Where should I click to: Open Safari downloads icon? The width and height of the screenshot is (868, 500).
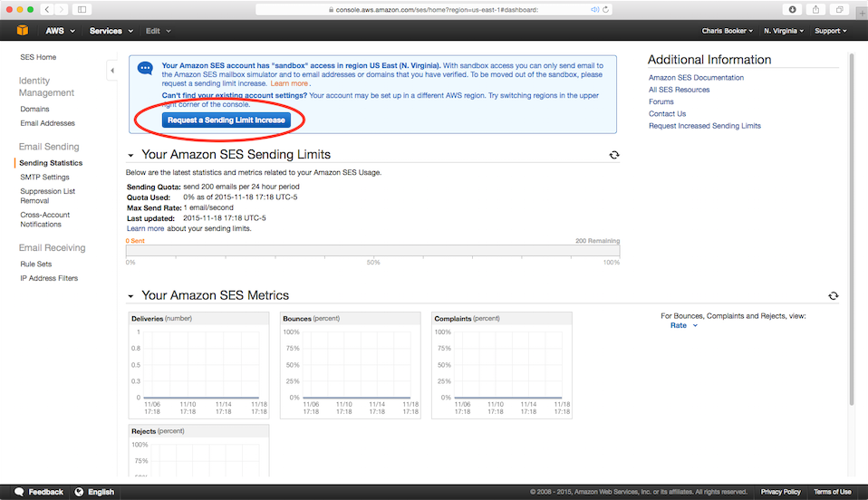[792, 9]
